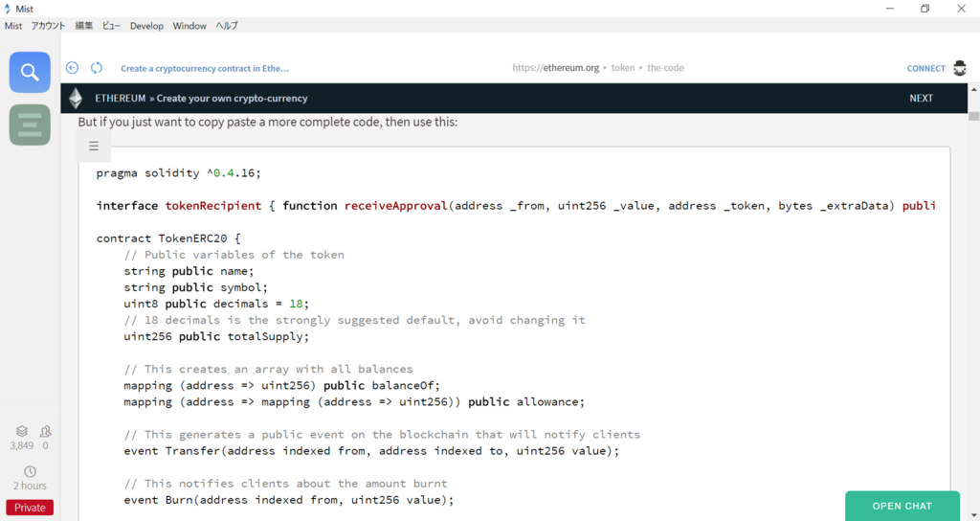
Task: Click the pragma solidity ^0.4.16 line
Action: tap(178, 172)
